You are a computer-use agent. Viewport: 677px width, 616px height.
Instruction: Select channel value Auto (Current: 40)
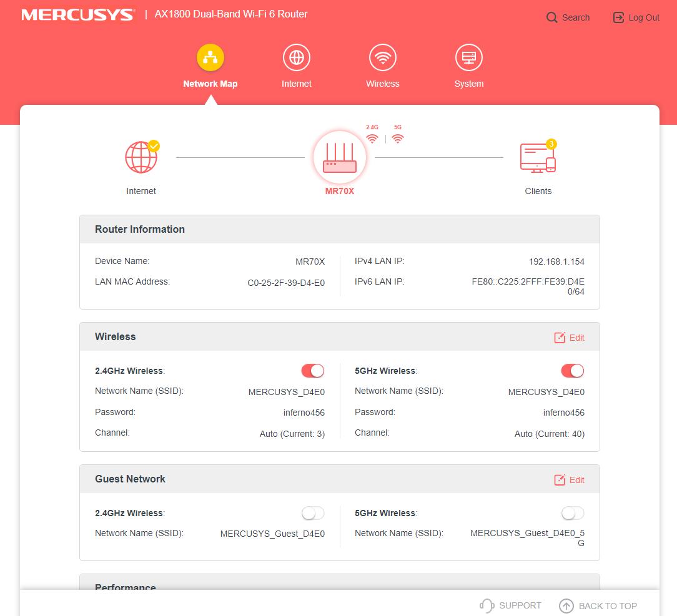point(549,434)
